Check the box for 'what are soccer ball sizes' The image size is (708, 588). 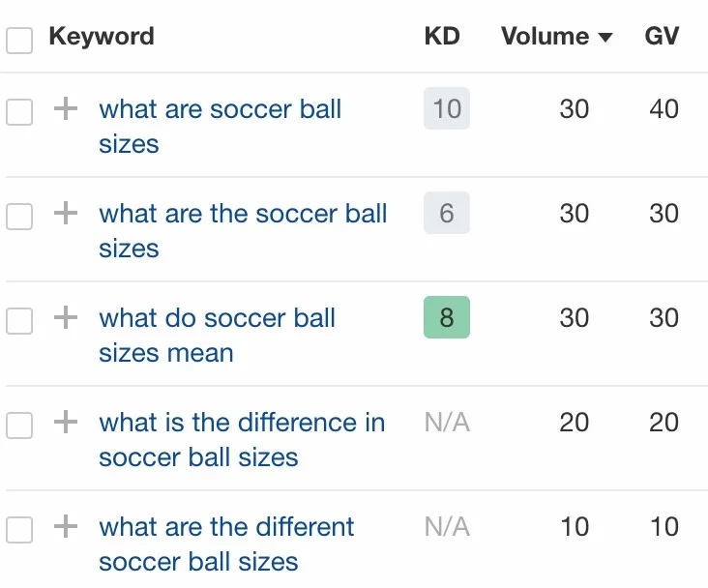pos(19,112)
